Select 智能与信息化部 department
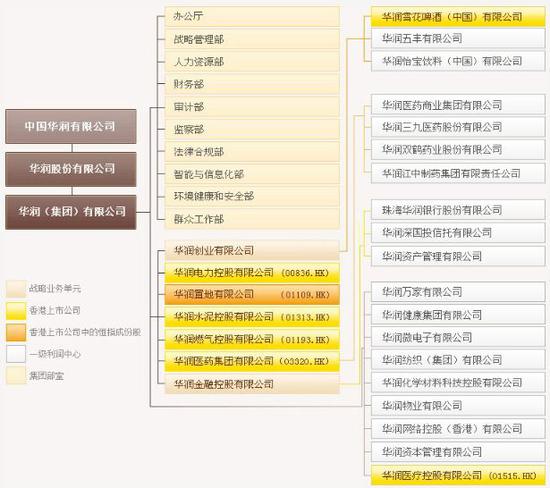 tap(252, 174)
